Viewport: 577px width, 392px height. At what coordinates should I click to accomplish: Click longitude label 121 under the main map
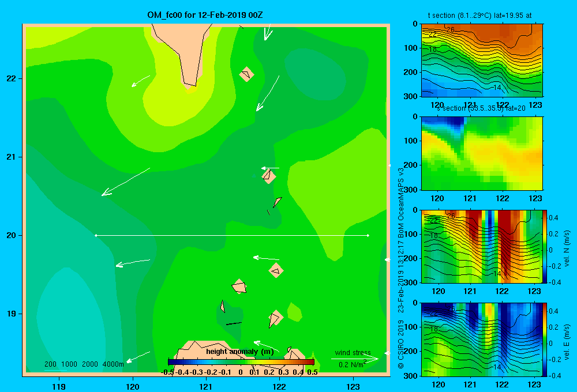click(x=206, y=386)
